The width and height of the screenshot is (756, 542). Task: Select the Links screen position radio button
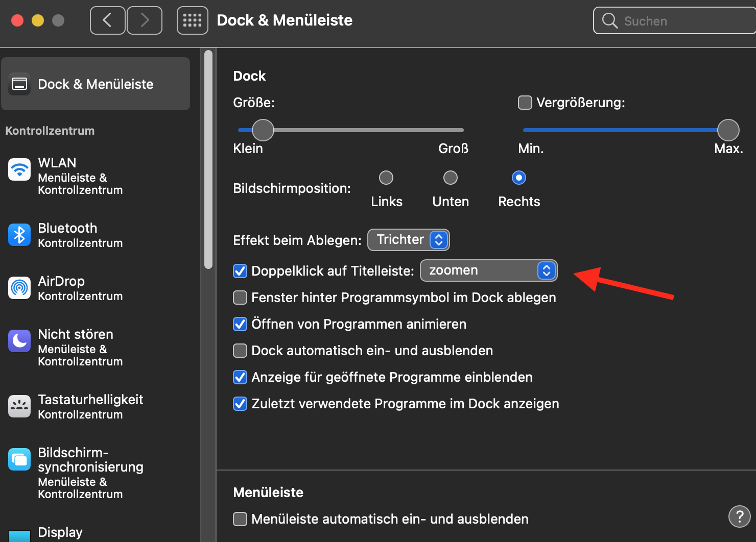pyautogui.click(x=386, y=178)
